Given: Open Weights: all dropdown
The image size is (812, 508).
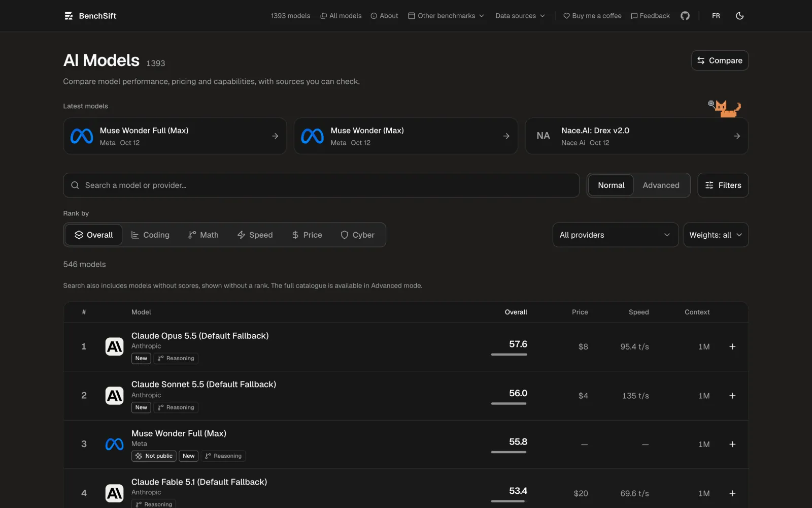Looking at the screenshot, I should click(716, 235).
